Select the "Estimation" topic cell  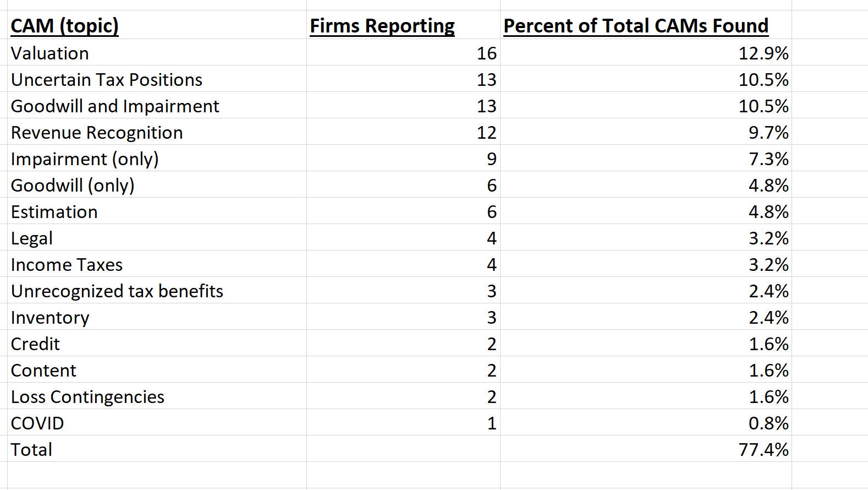click(54, 212)
